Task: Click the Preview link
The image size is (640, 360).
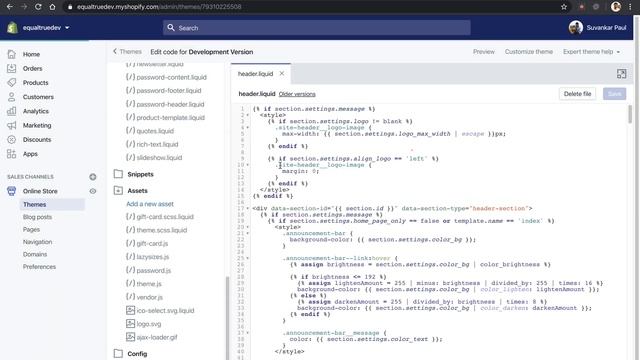Action: (484, 52)
